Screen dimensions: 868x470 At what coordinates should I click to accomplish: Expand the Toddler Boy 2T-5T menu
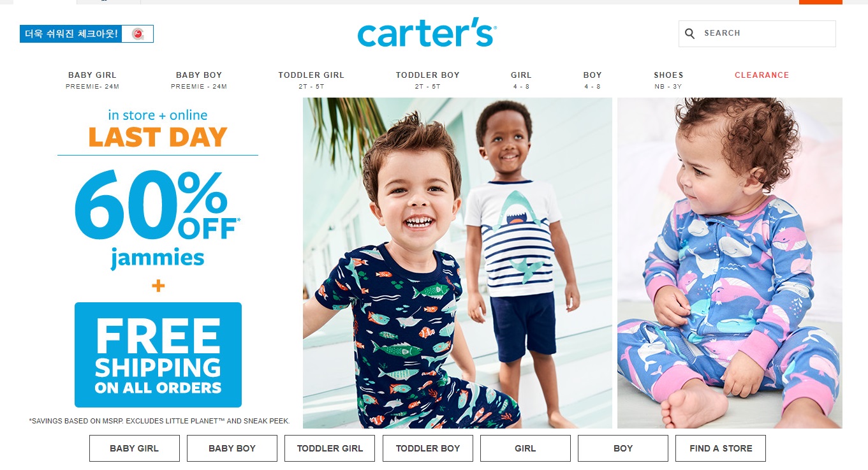click(427, 80)
